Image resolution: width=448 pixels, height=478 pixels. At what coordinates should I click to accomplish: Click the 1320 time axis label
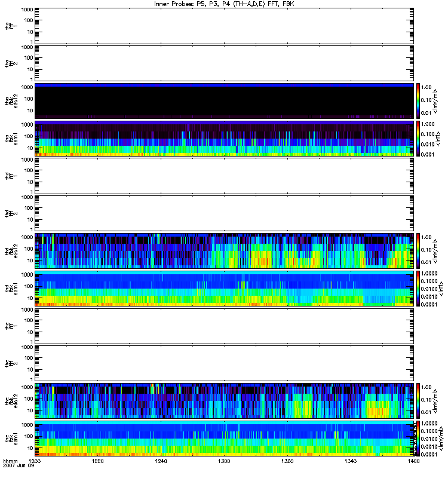[x=287, y=461]
